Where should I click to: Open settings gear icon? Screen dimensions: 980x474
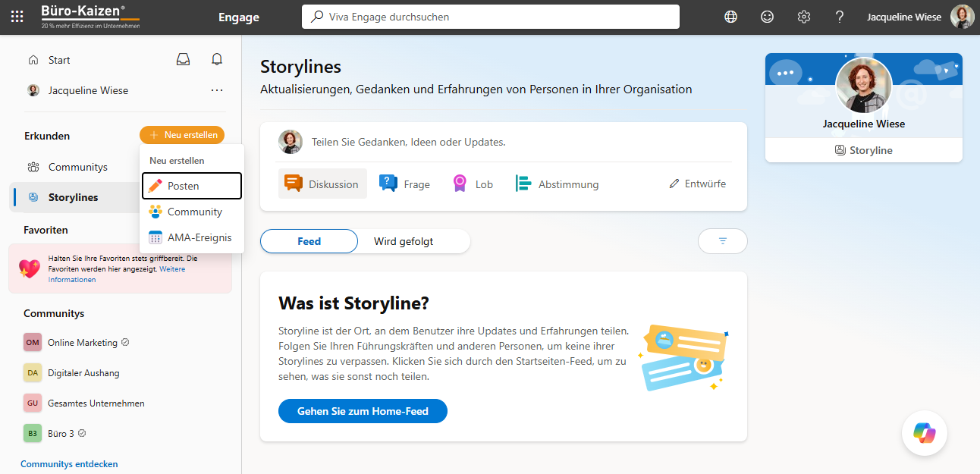[803, 17]
